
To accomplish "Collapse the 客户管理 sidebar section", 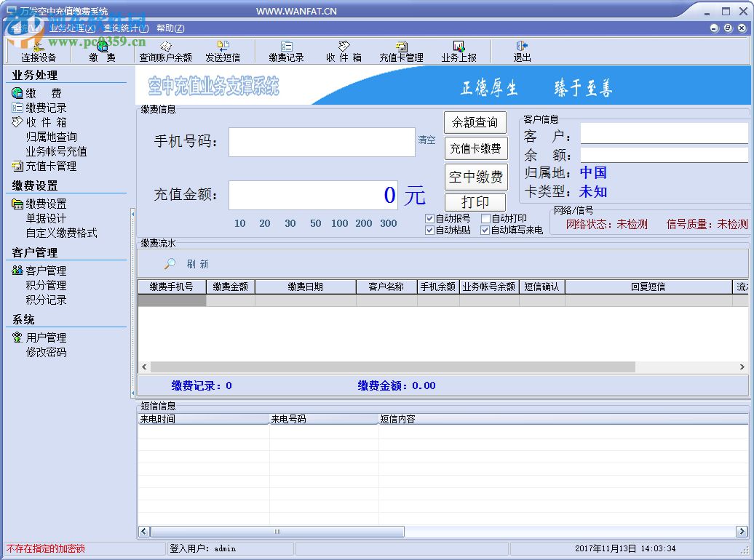I will [34, 252].
